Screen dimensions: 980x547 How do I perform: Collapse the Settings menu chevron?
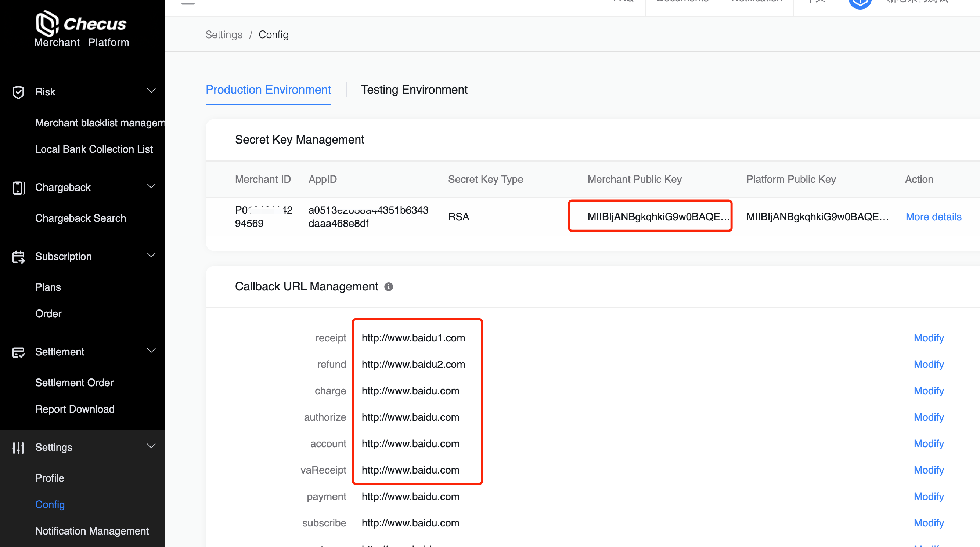[151, 446]
